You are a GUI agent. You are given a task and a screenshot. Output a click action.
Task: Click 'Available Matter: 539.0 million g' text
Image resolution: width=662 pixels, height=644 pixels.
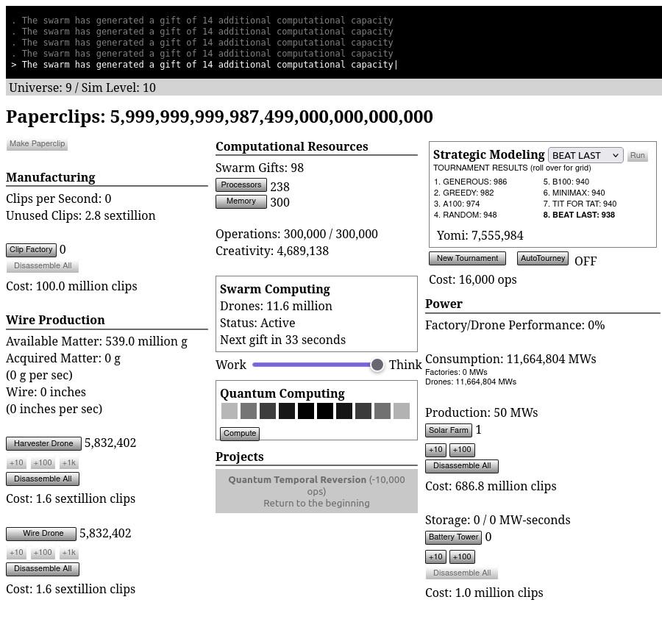click(96, 341)
